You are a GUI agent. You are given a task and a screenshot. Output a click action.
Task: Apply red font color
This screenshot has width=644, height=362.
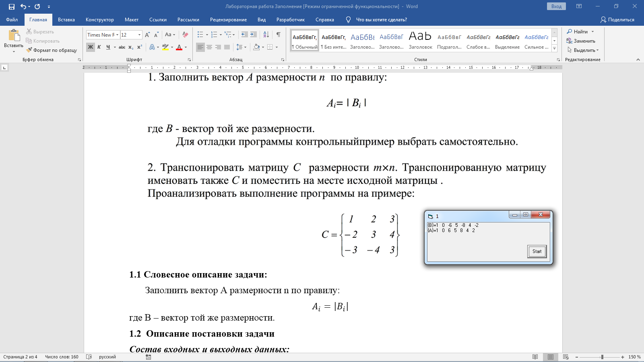point(180,47)
